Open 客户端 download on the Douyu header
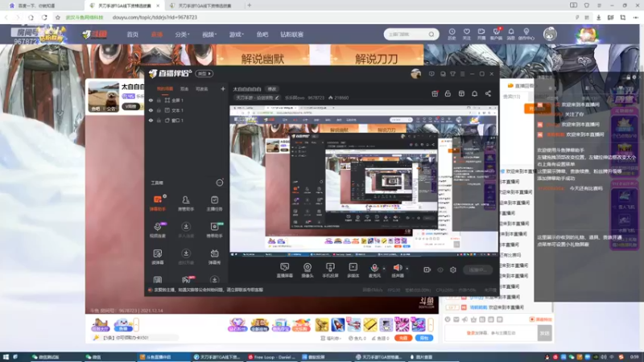 496,34
